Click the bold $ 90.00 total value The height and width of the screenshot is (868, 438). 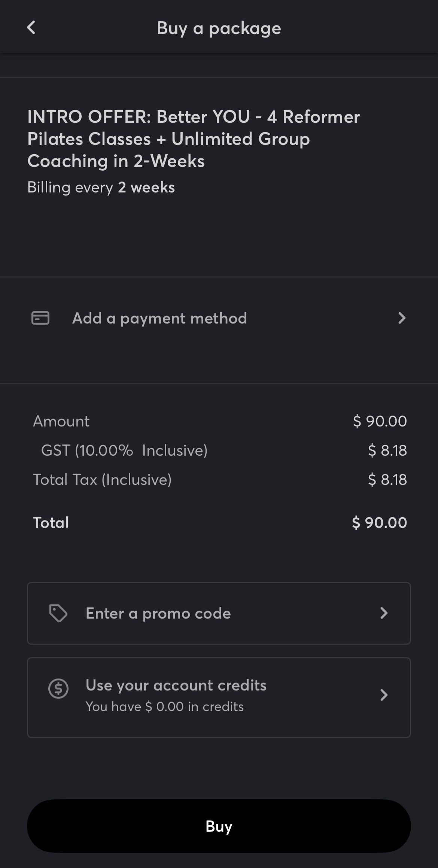[379, 523]
